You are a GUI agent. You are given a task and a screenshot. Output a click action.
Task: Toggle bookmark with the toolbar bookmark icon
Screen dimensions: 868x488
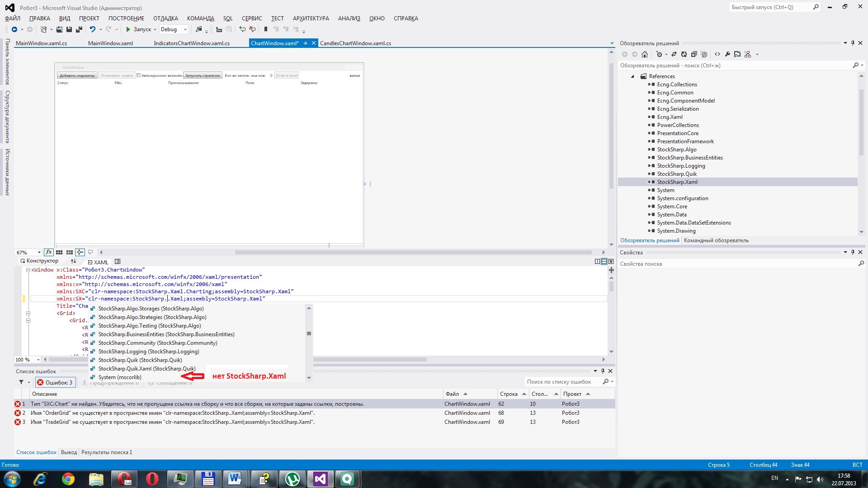pyautogui.click(x=266, y=29)
